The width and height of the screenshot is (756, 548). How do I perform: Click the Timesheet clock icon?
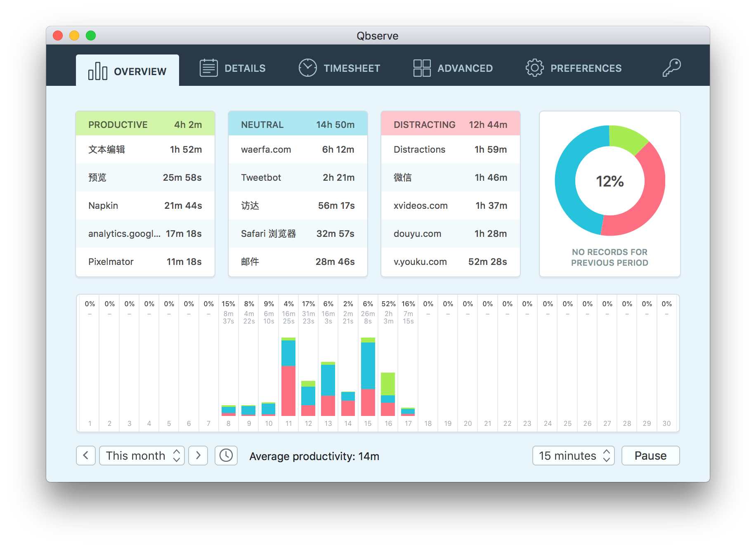pos(307,68)
